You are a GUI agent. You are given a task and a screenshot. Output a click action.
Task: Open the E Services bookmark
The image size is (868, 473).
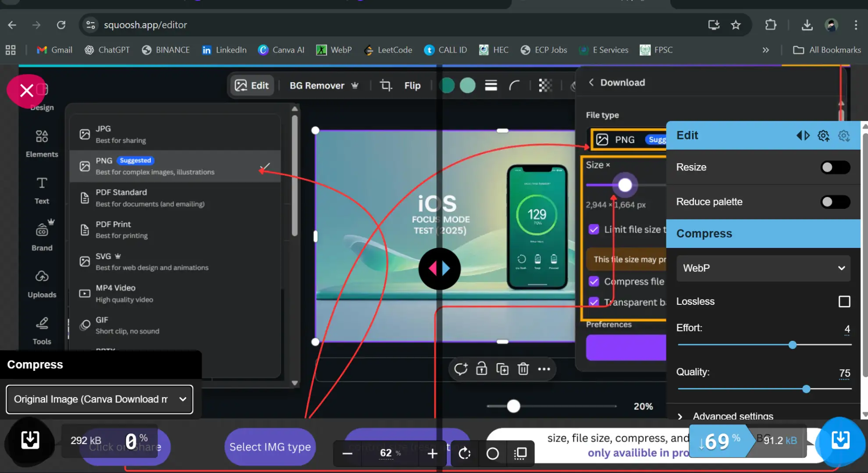point(604,50)
